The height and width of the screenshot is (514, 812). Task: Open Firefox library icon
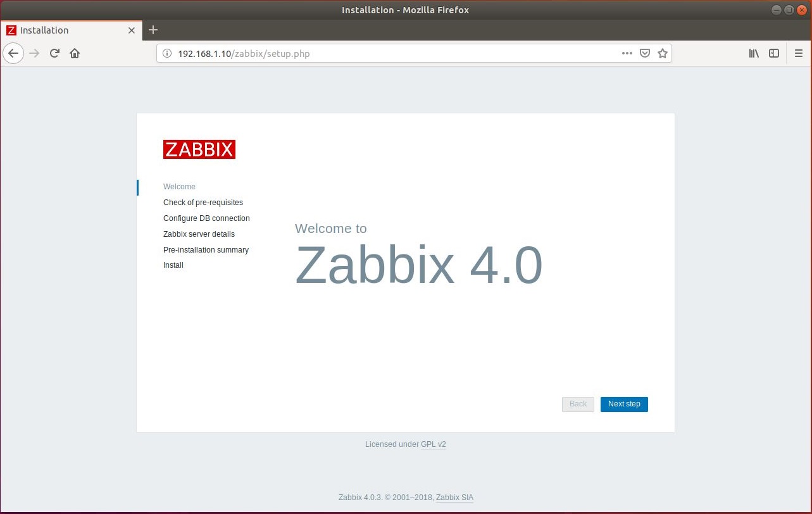tap(754, 54)
